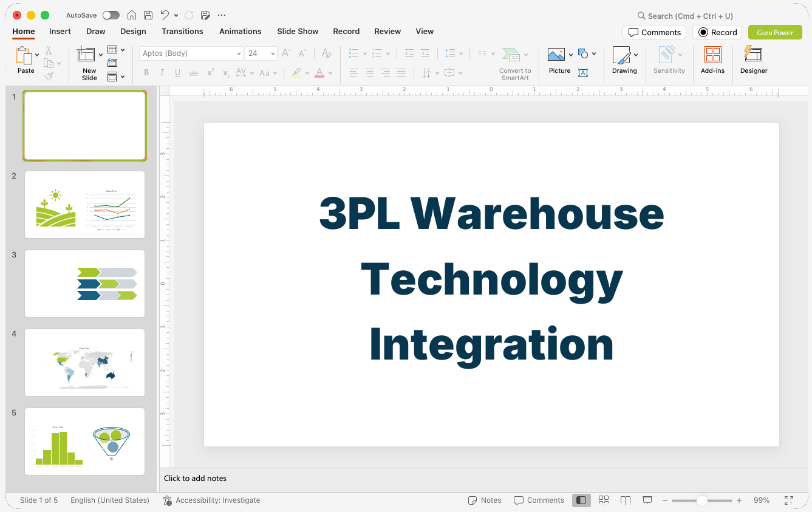The height and width of the screenshot is (512, 812).
Task: Click the Reset slide icon
Action: pos(112,63)
